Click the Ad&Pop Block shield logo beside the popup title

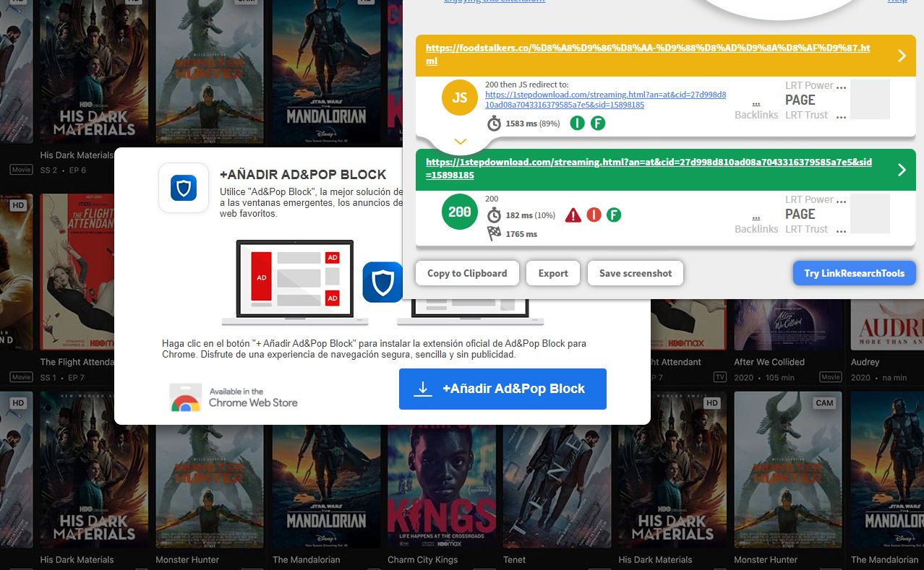[x=184, y=188]
